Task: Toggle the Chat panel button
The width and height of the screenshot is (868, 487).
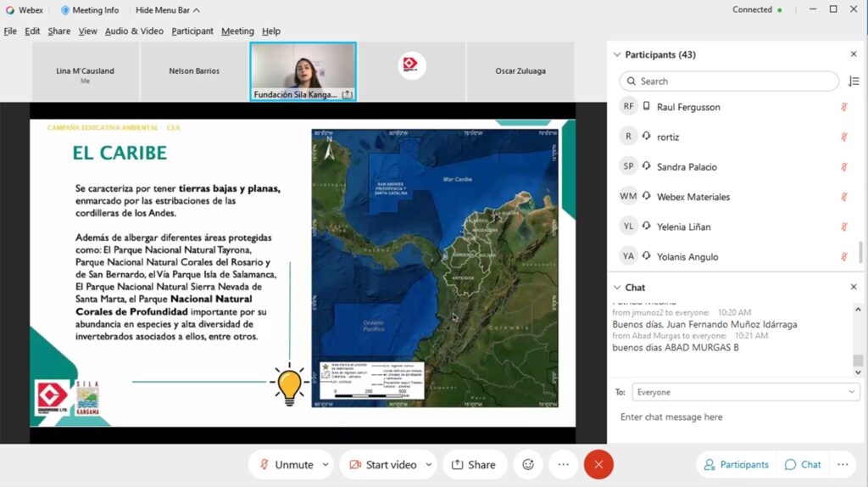Action: click(803, 464)
